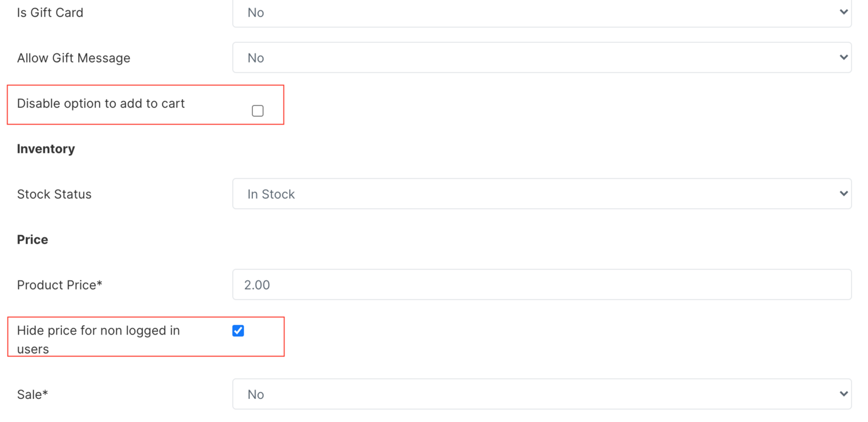
Task: Click the chevron arrow of Is Gift Card
Action: click(844, 12)
